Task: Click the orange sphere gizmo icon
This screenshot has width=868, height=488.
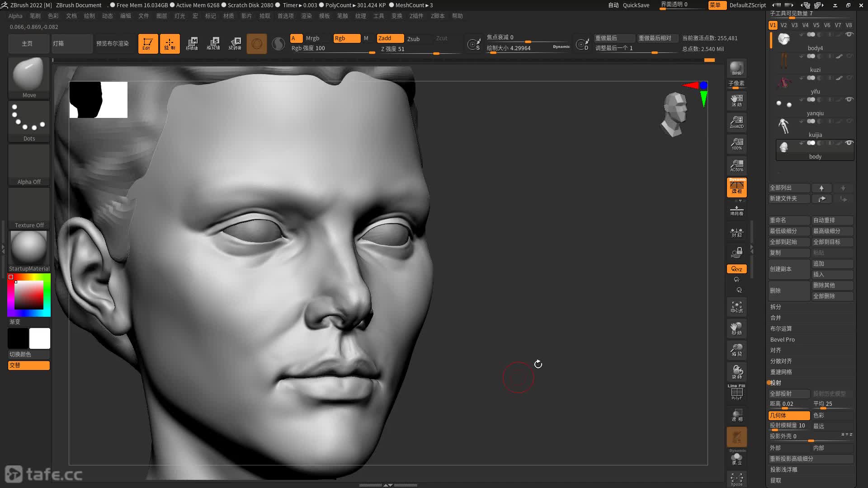Action: pos(257,44)
